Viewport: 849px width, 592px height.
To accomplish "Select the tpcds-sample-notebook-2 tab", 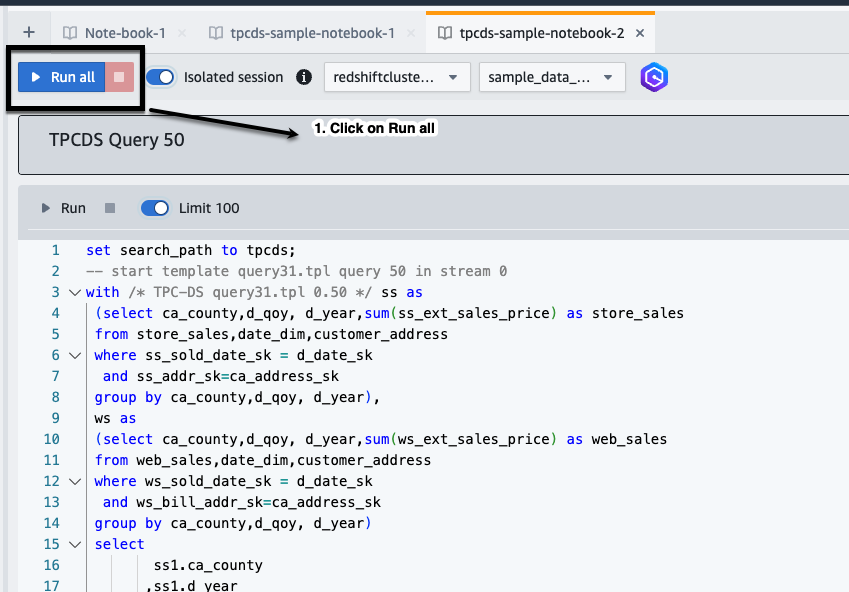I will pos(541,33).
